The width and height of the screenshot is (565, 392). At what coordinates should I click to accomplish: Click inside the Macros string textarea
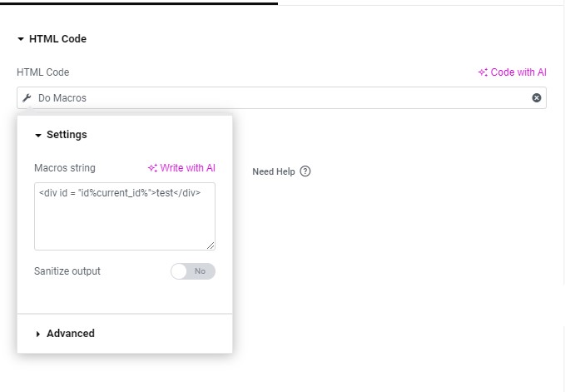click(x=125, y=216)
